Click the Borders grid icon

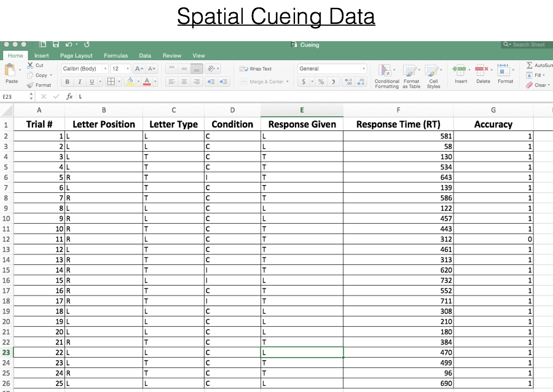(111, 82)
